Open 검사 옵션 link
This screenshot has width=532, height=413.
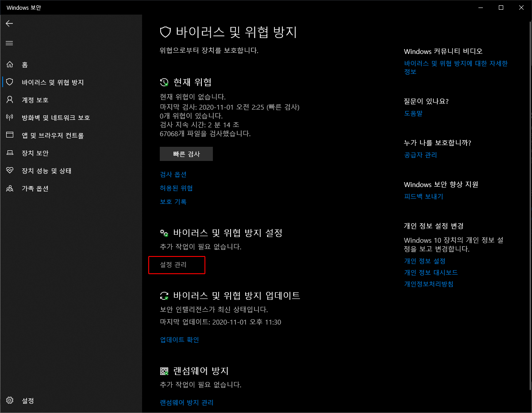pos(173,174)
